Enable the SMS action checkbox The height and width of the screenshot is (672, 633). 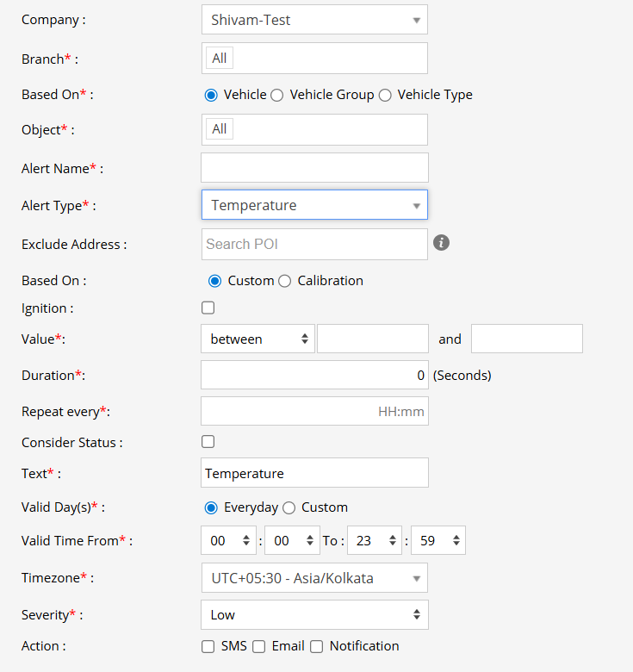click(208, 646)
